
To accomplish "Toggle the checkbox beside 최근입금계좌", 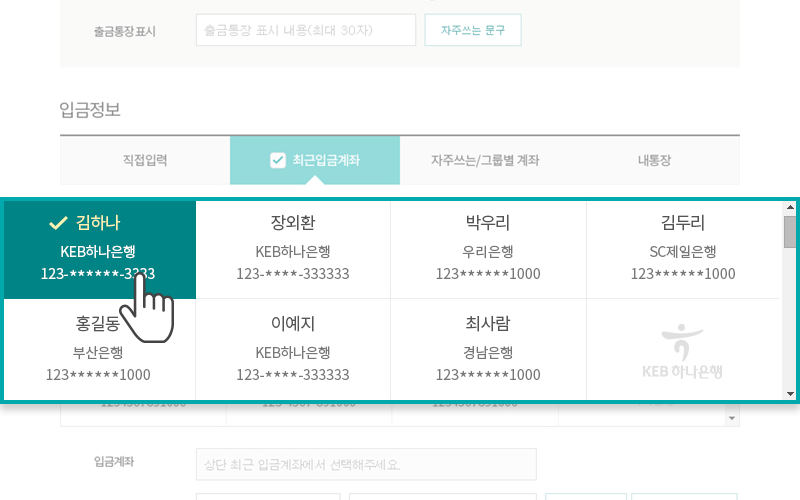I will (278, 160).
